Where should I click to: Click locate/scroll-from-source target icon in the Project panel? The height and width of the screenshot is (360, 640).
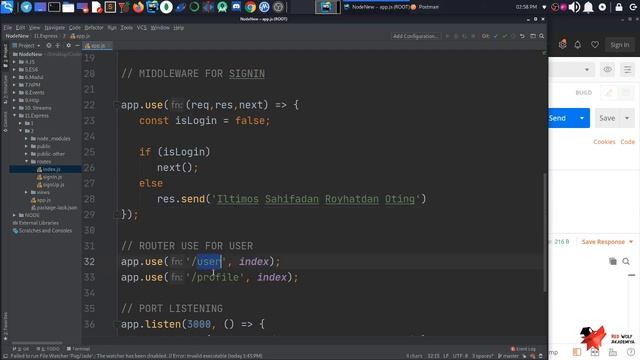[x=49, y=45]
